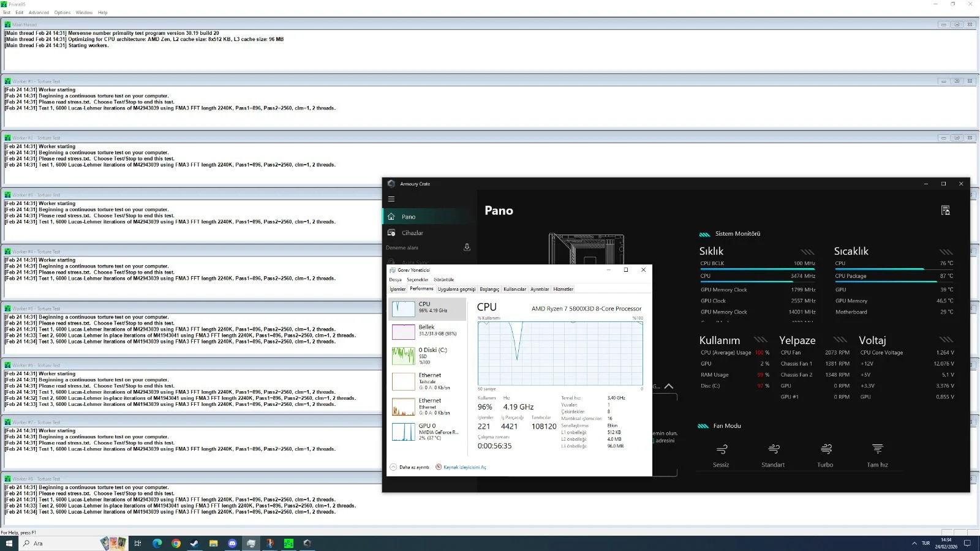
Task: Choose the Standart fan mode
Action: 773,455
